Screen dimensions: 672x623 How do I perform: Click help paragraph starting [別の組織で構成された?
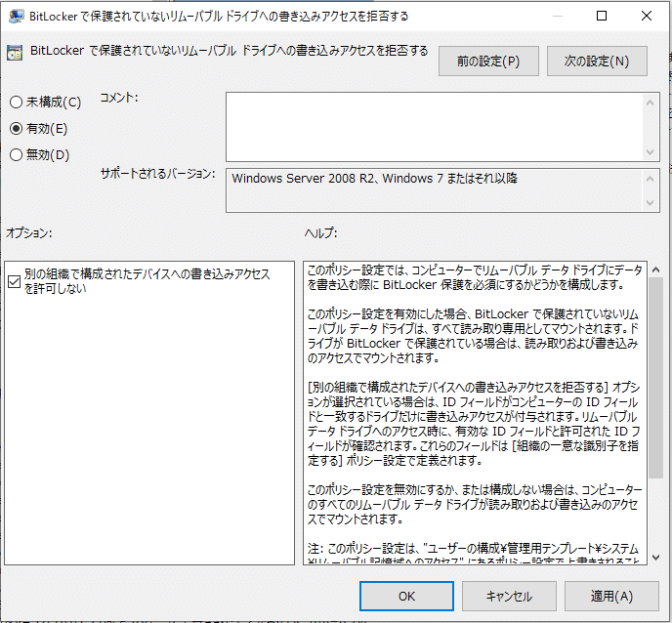(x=474, y=424)
